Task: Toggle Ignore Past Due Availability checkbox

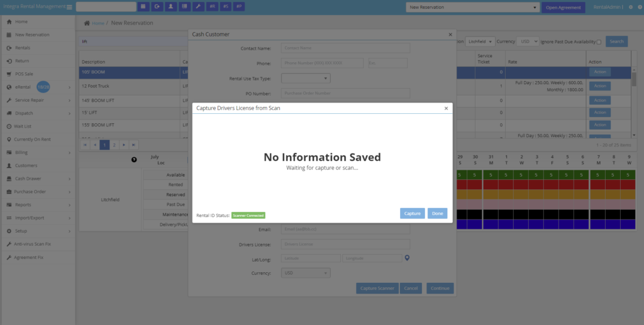Action: pos(599,42)
